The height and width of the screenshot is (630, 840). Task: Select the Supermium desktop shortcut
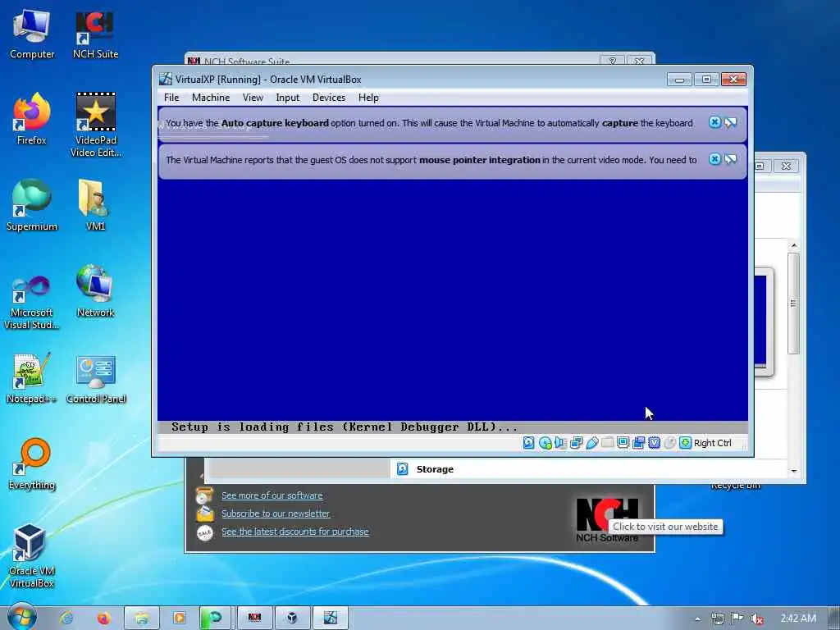tap(32, 205)
